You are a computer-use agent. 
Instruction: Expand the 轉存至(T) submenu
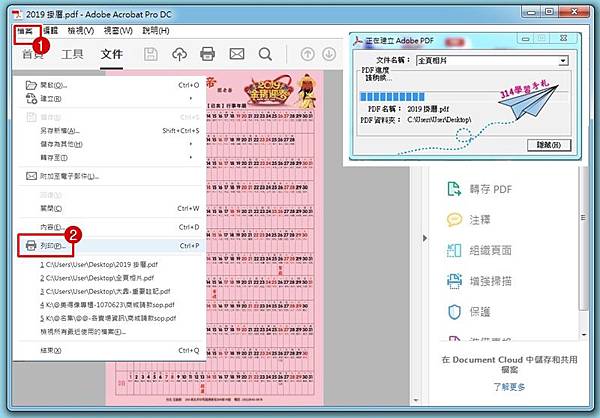tap(111, 157)
